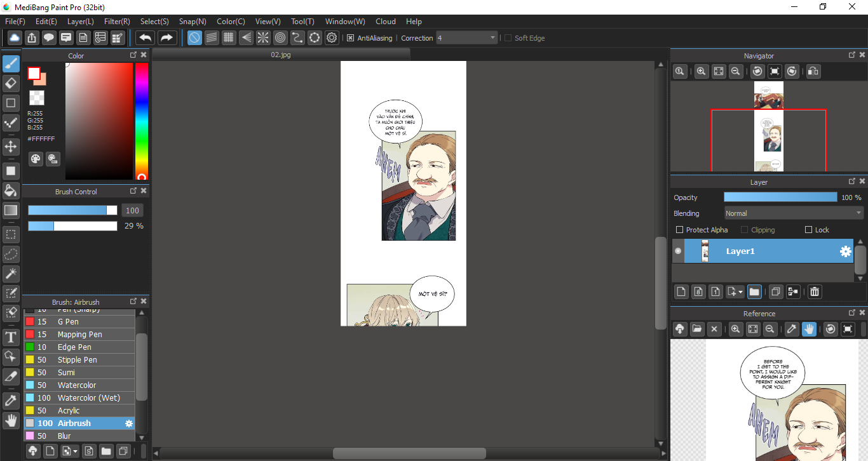Open the Cloud menu
The image size is (868, 461).
pyautogui.click(x=386, y=21)
